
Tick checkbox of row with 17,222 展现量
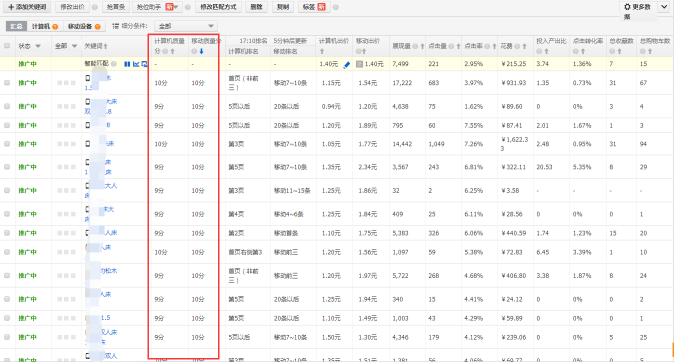pyautogui.click(x=7, y=83)
